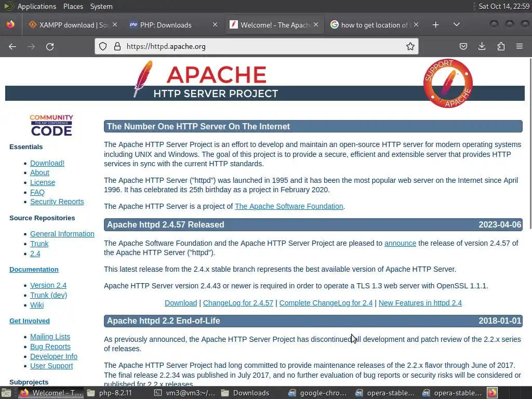The height and width of the screenshot is (399, 532).
Task: Close the XAMPP download tab
Action: pyautogui.click(x=115, y=25)
